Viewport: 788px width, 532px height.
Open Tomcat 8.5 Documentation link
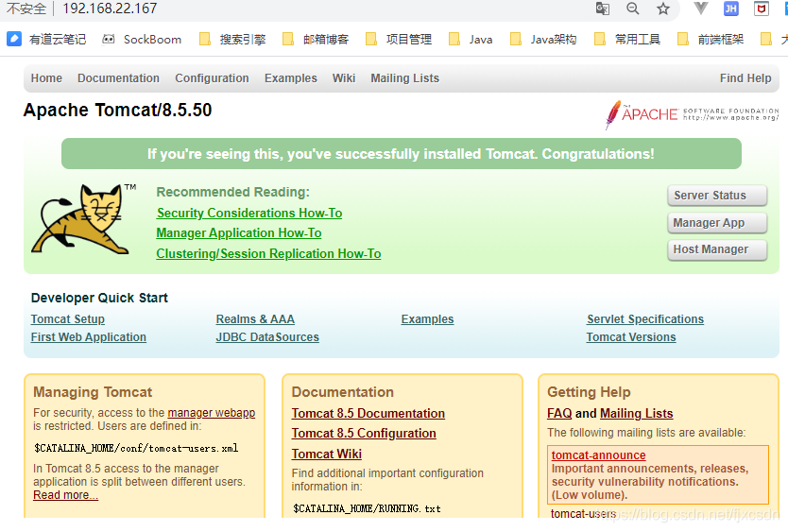[368, 413]
